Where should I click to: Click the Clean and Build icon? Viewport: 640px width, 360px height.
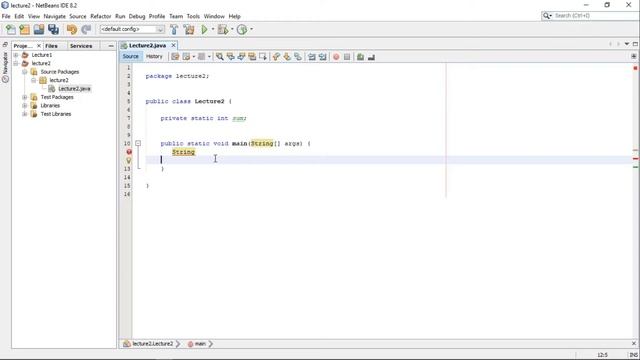click(x=189, y=29)
